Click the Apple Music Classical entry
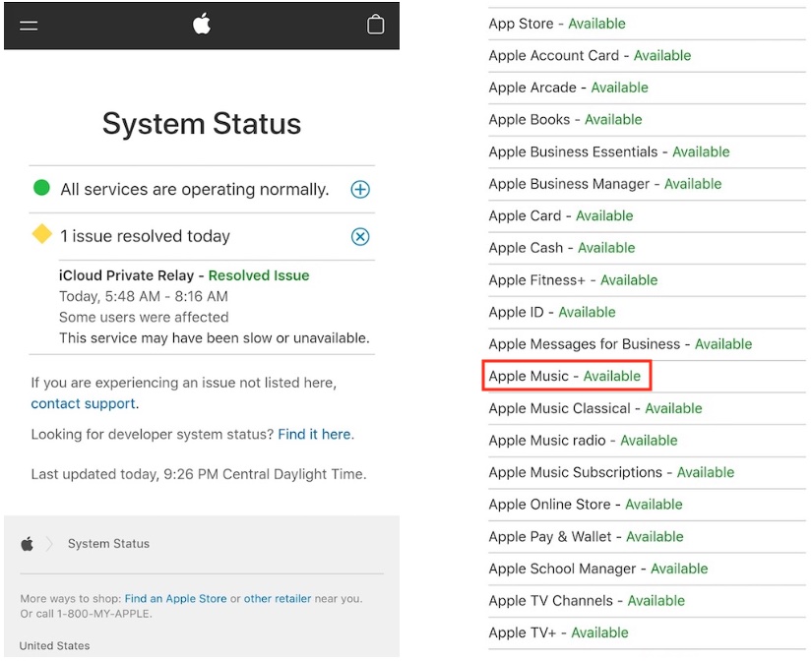The height and width of the screenshot is (661, 812). [594, 408]
